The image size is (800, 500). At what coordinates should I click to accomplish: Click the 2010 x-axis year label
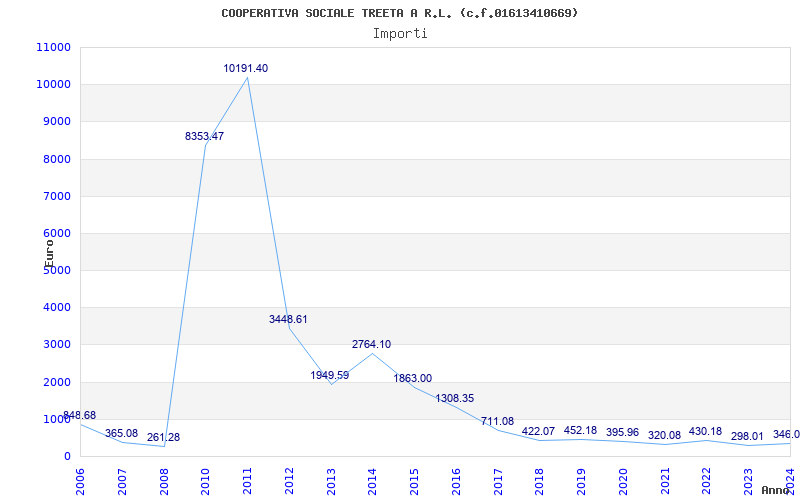tap(205, 482)
